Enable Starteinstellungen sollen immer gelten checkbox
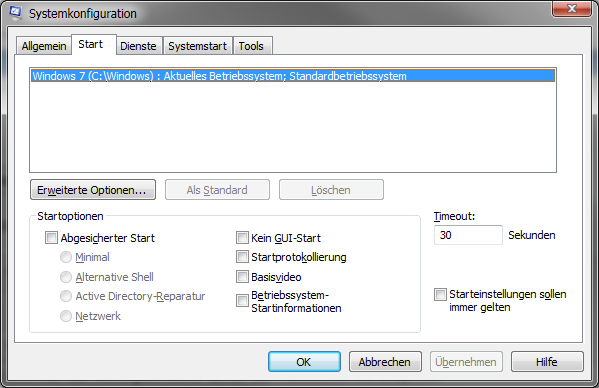Screen dimensions: 599x388 click(440, 294)
